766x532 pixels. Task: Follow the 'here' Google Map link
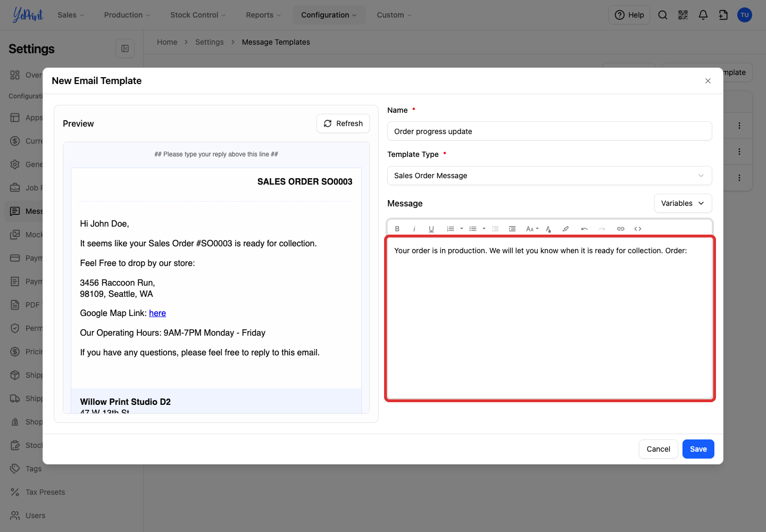pos(157,313)
